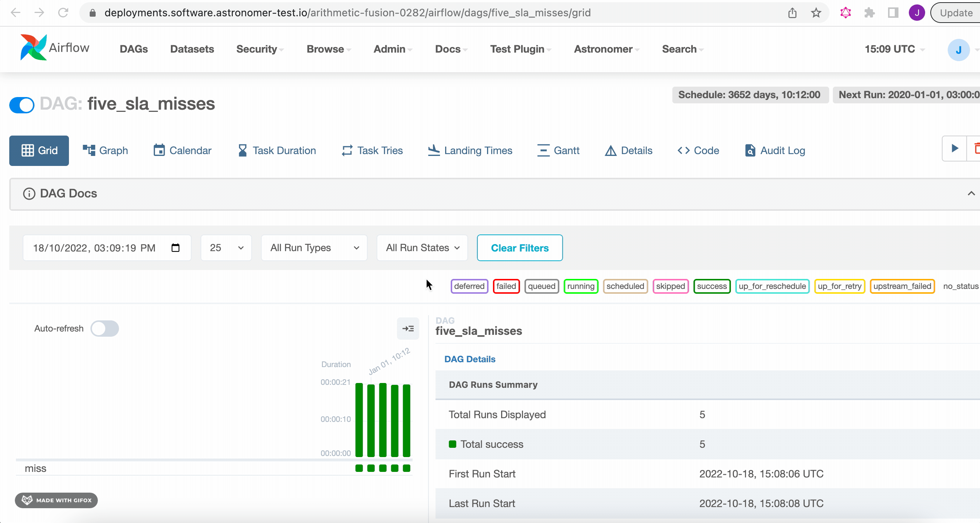Open the browser extensions puzzle icon

(869, 13)
